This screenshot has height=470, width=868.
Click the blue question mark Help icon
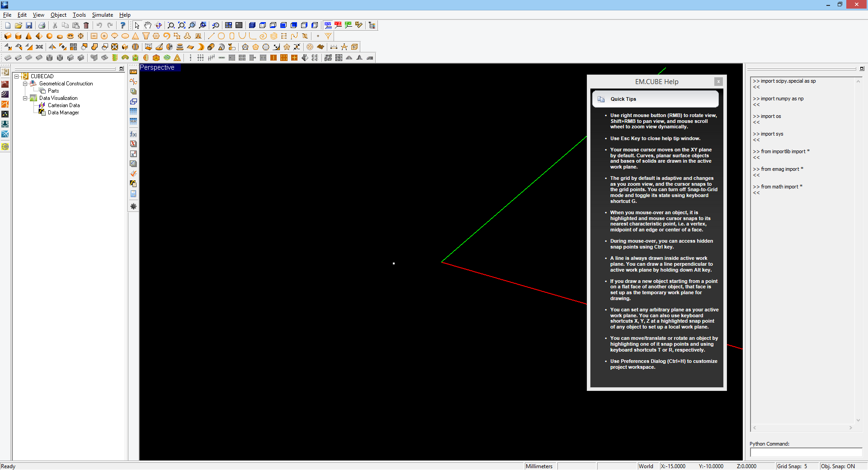123,25
